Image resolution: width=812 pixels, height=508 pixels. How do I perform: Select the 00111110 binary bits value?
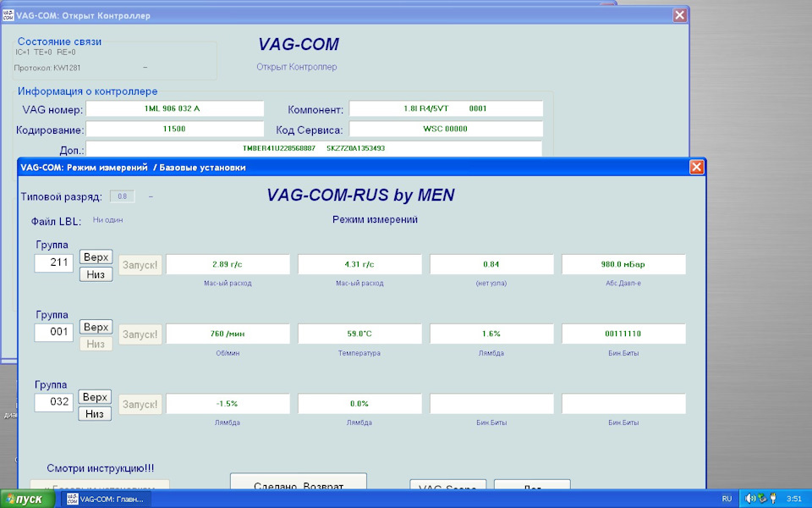tap(623, 334)
